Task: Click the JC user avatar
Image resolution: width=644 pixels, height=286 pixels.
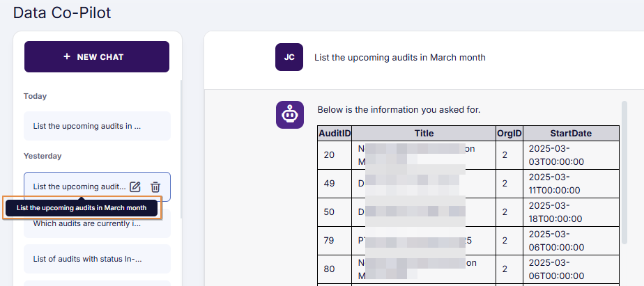Action: click(289, 57)
